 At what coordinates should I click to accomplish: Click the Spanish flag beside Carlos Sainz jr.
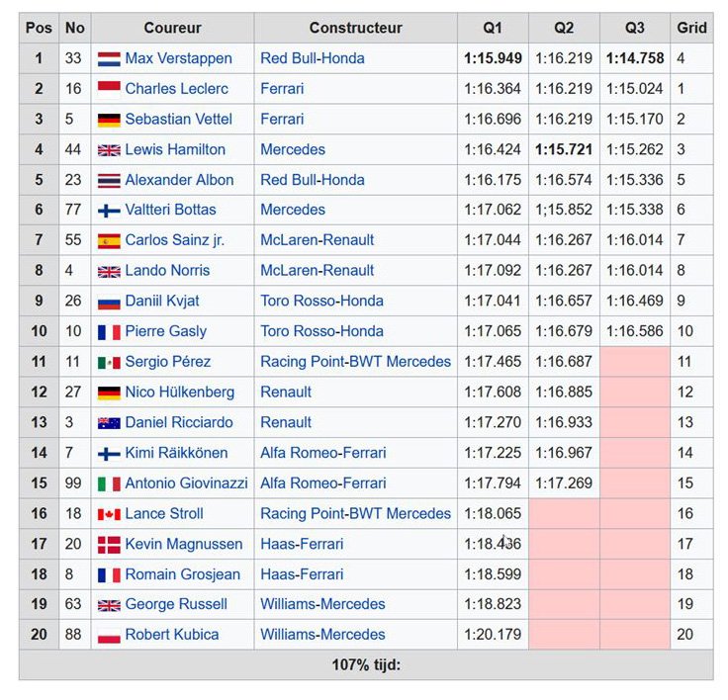(x=109, y=241)
